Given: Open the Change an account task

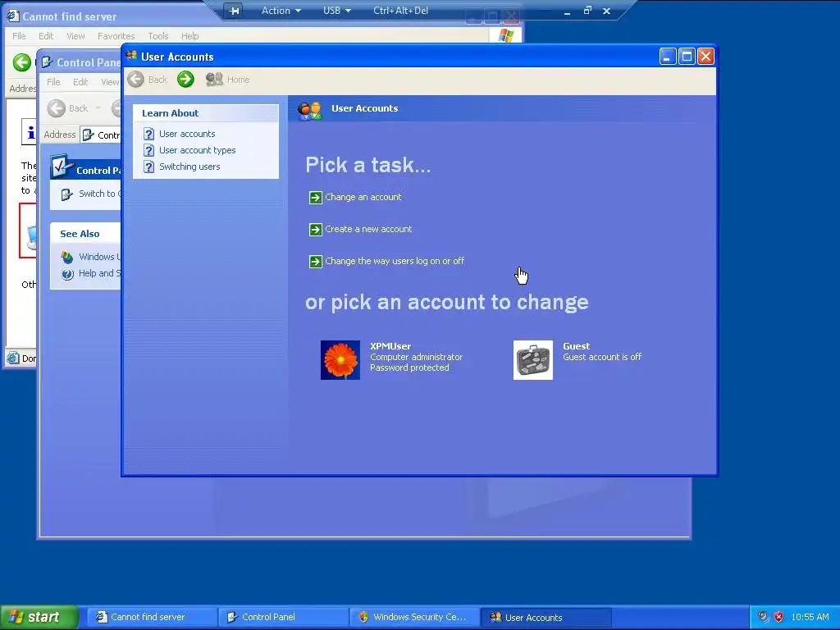Looking at the screenshot, I should click(x=363, y=197).
